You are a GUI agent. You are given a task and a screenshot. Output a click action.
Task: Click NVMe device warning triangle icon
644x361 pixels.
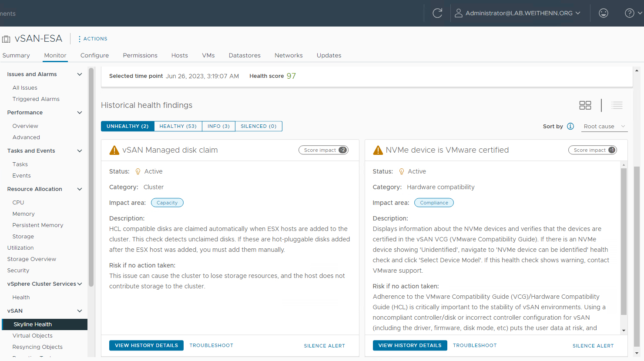pyautogui.click(x=378, y=150)
